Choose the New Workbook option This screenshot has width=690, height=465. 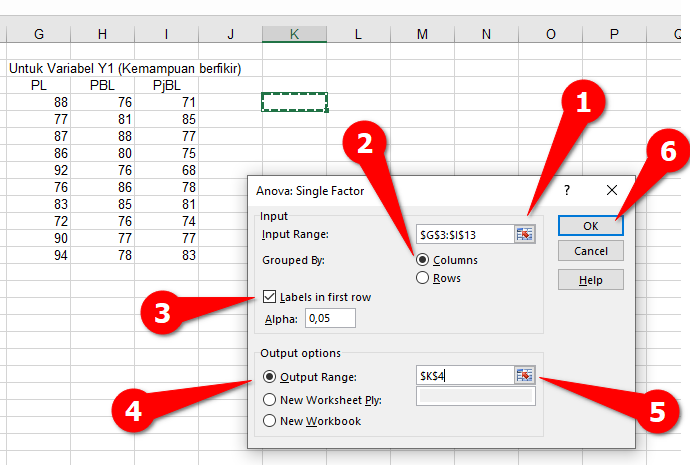269,421
